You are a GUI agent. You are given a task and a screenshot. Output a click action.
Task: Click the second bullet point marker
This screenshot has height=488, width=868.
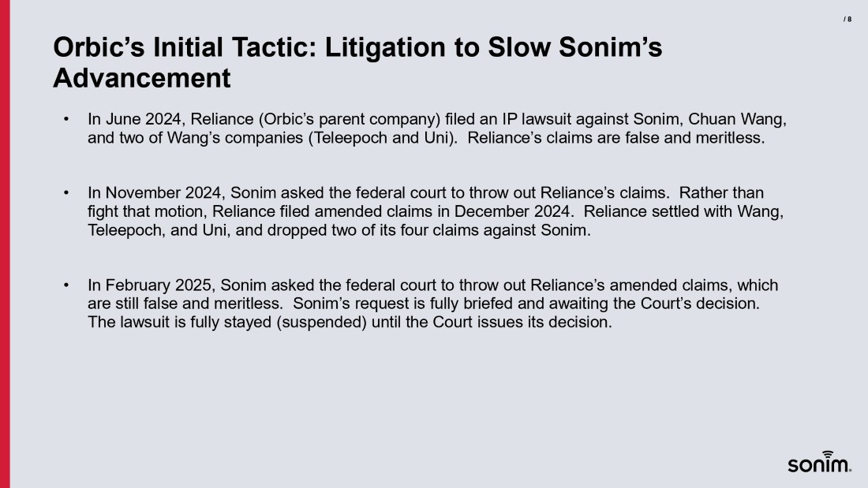pyautogui.click(x=67, y=193)
